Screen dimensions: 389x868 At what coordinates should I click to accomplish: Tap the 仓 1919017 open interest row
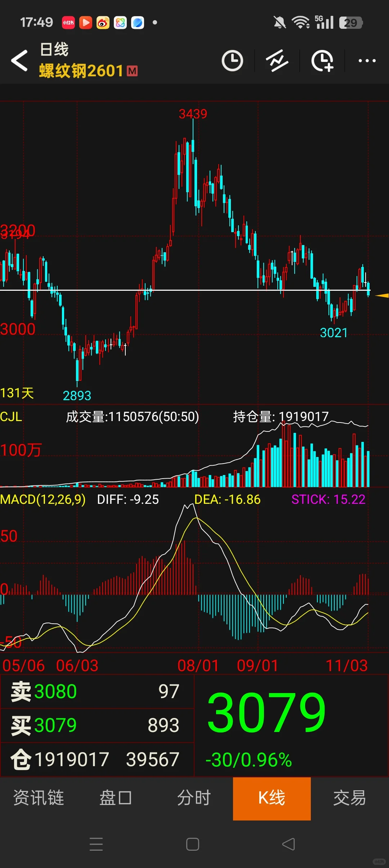(x=97, y=759)
